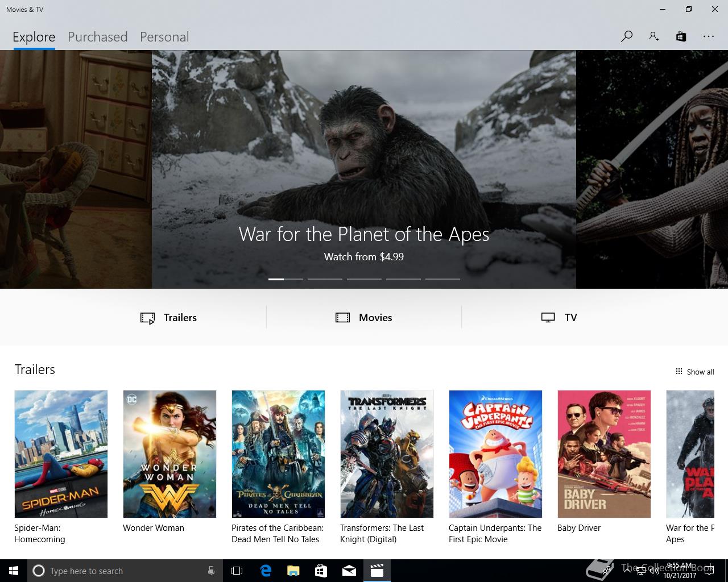This screenshot has width=728, height=582.
Task: Select the third carousel indicator
Action: (x=364, y=279)
